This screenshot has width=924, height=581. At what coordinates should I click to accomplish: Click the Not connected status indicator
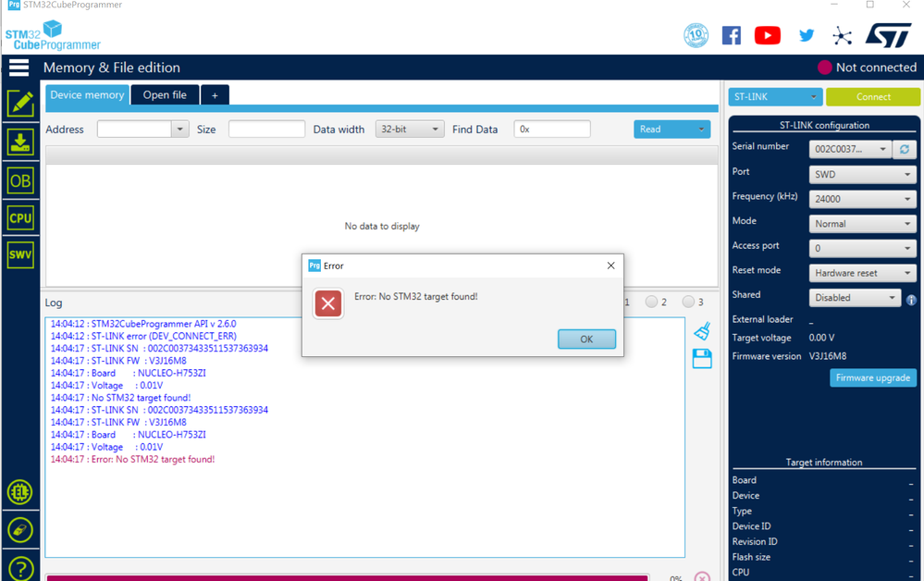[x=867, y=68]
